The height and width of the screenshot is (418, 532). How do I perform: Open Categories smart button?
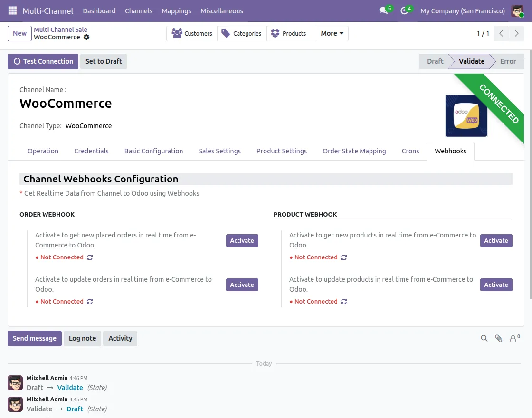[242, 33]
